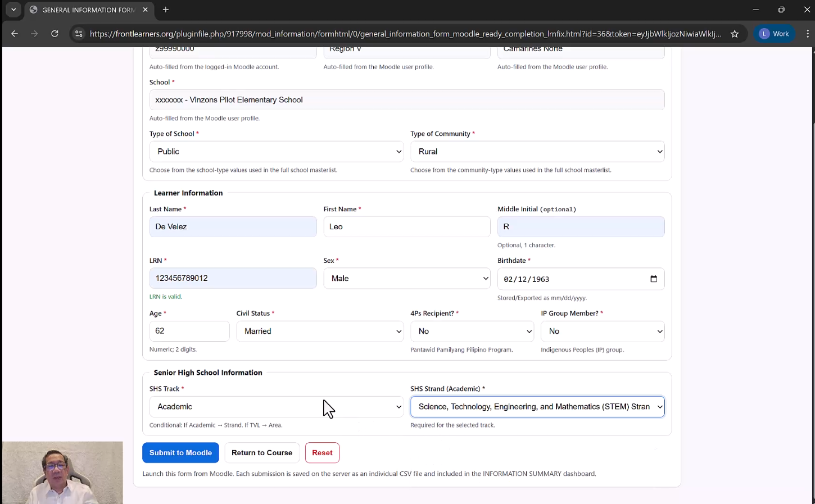Expand the Type of School dropdown
Viewport: 815px width, 504px height.
276,152
